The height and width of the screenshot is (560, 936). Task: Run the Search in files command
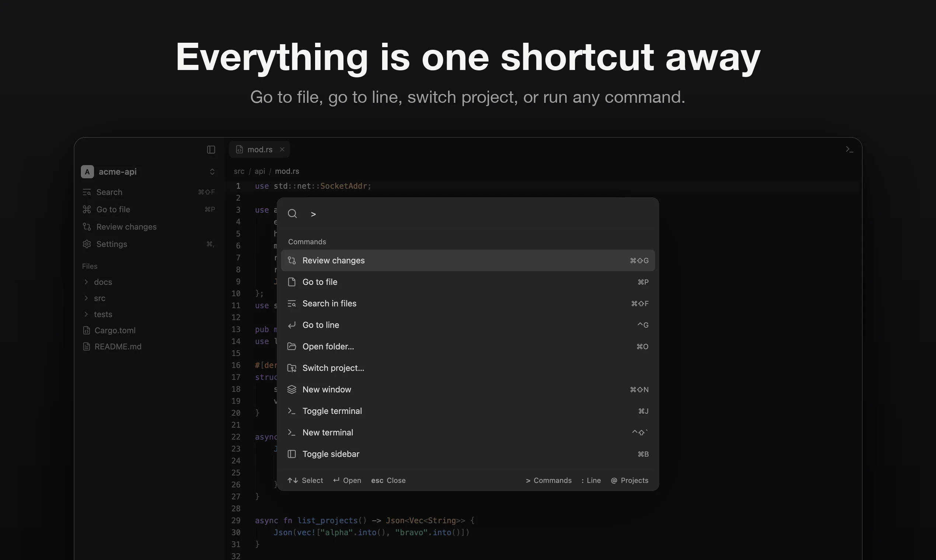coord(468,304)
